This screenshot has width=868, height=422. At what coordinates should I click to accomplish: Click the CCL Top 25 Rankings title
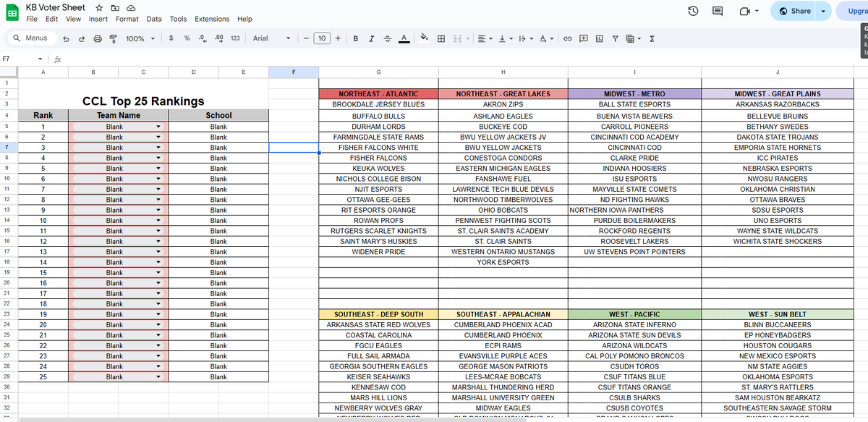coord(143,101)
